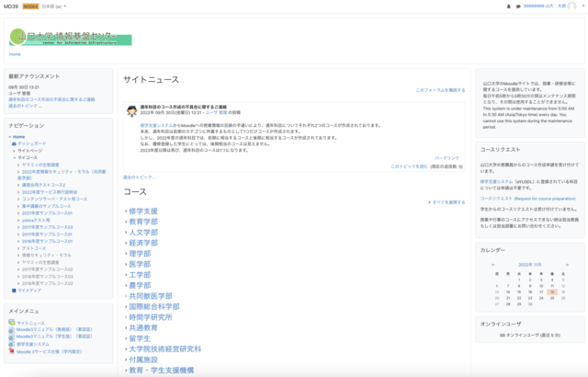Screen dimensions: 588x377
Task: Open ヤマミィの生態調査 course under マイコース
Action: [x=40, y=165]
